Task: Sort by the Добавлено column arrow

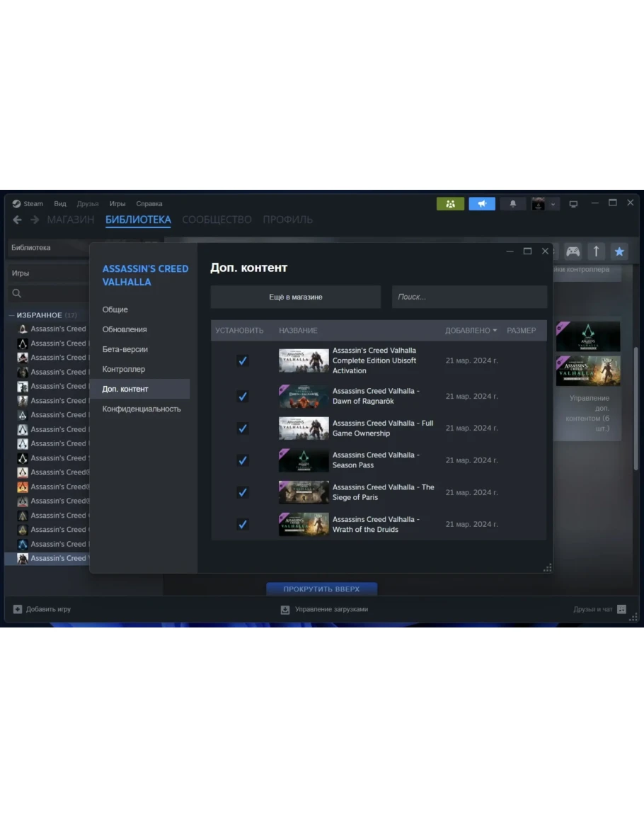Action: tap(495, 331)
